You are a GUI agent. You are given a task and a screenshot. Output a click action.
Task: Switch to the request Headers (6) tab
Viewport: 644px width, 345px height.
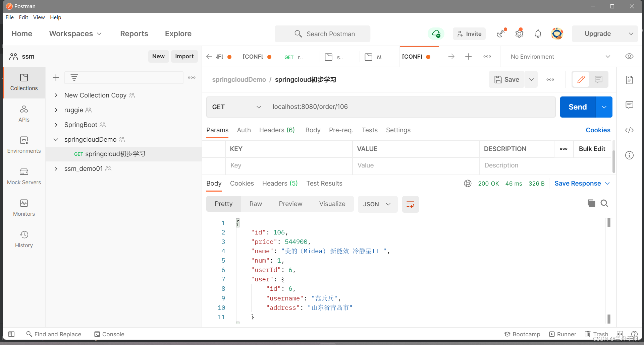(x=277, y=130)
